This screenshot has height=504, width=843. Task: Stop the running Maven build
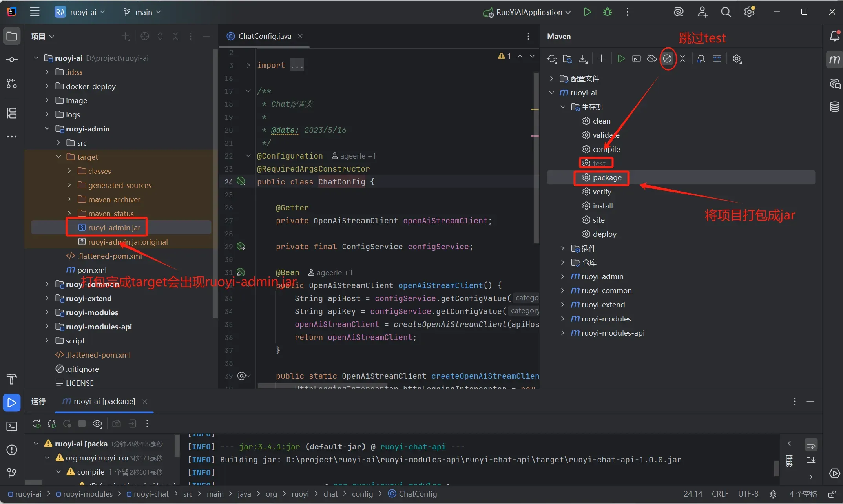[x=82, y=424]
